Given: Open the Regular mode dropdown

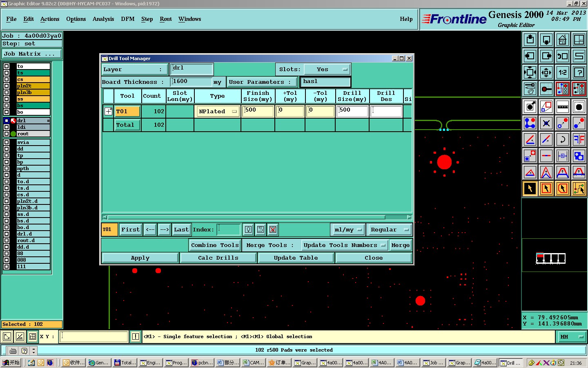Looking at the screenshot, I should coord(389,229).
